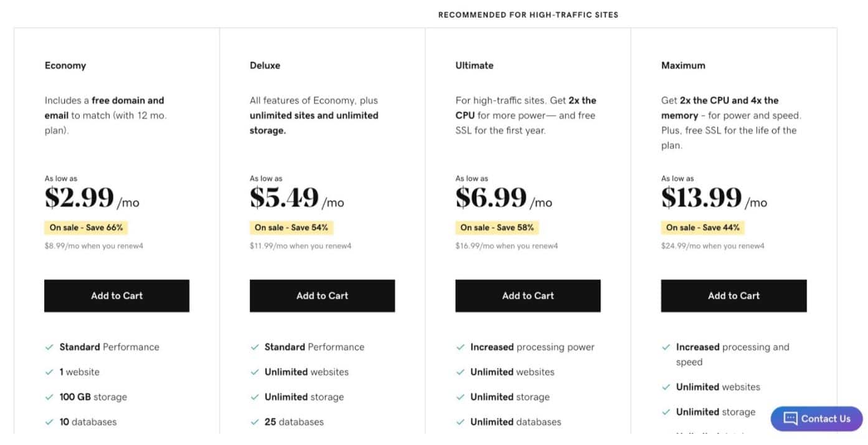Image resolution: width=868 pixels, height=445 pixels.
Task: Click the Economy On sale - Save 66% badge
Action: click(x=86, y=227)
